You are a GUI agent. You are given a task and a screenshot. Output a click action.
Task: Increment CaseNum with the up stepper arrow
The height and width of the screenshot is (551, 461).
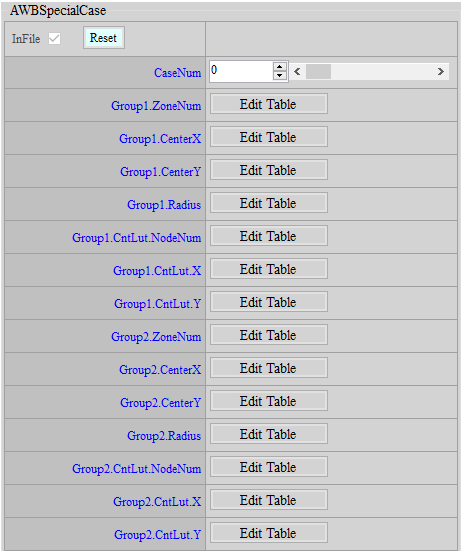point(279,67)
